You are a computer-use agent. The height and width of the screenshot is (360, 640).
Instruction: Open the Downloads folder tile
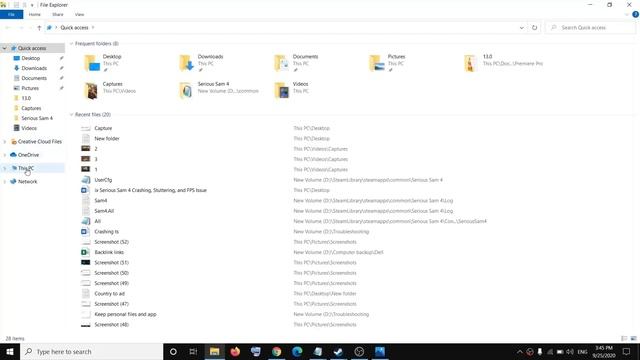[x=202, y=63]
